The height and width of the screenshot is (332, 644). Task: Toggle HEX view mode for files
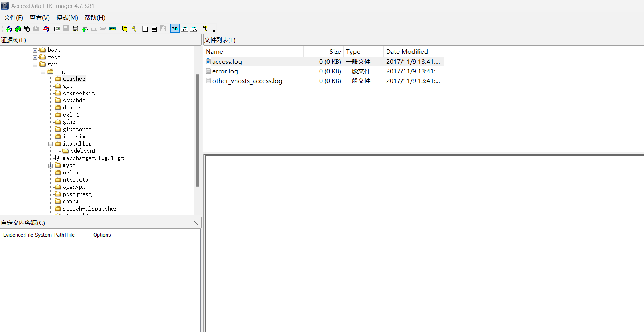pyautogui.click(x=194, y=29)
